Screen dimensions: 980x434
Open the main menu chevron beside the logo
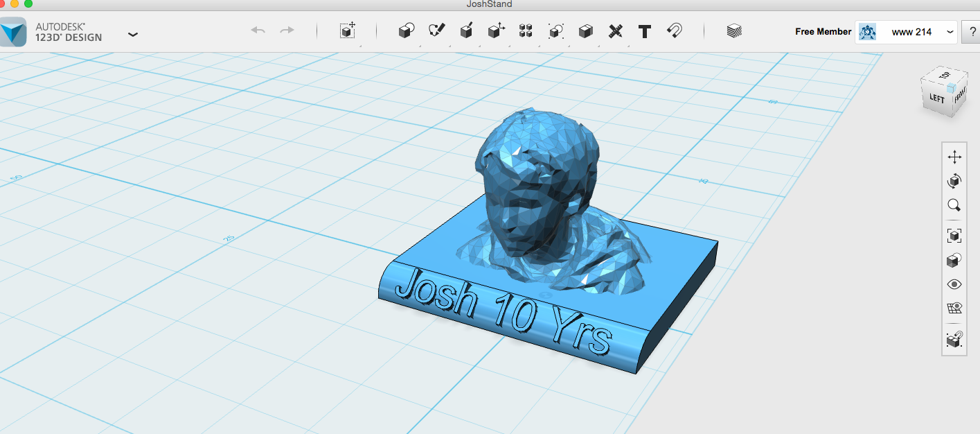click(132, 34)
